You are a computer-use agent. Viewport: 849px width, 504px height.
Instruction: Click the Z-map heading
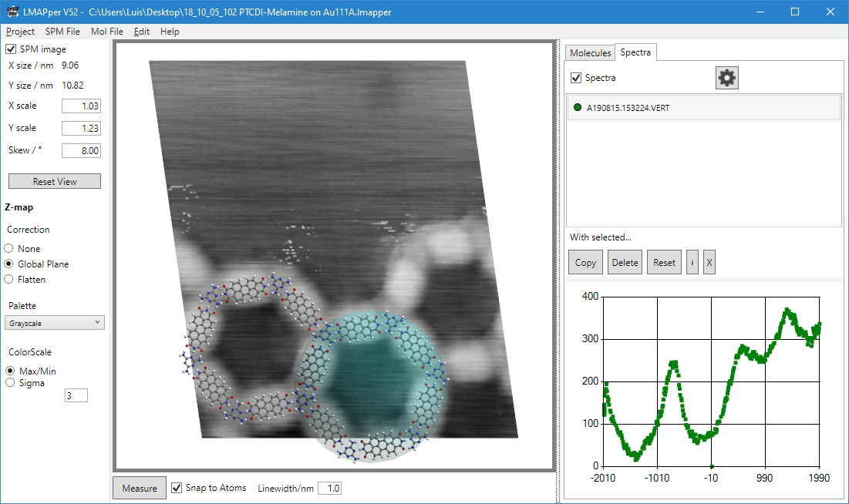[19, 207]
